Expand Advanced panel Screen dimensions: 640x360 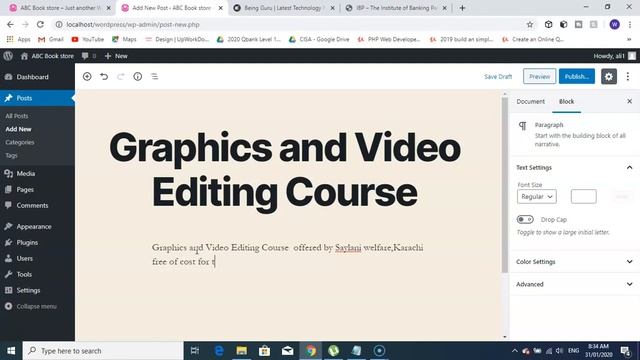575,284
